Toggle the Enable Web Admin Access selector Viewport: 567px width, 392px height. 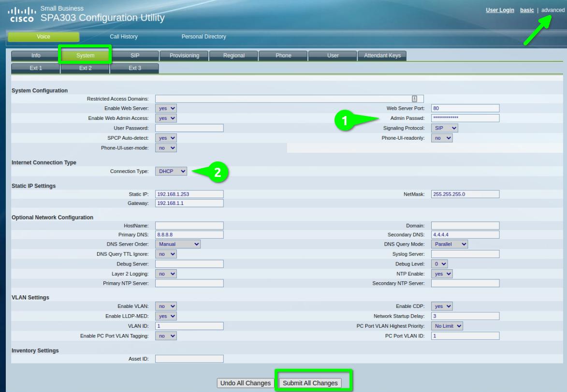(x=166, y=118)
